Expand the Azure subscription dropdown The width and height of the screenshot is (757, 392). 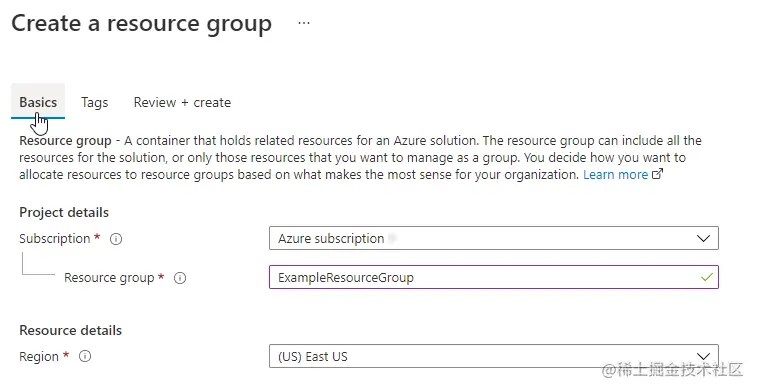click(x=494, y=238)
